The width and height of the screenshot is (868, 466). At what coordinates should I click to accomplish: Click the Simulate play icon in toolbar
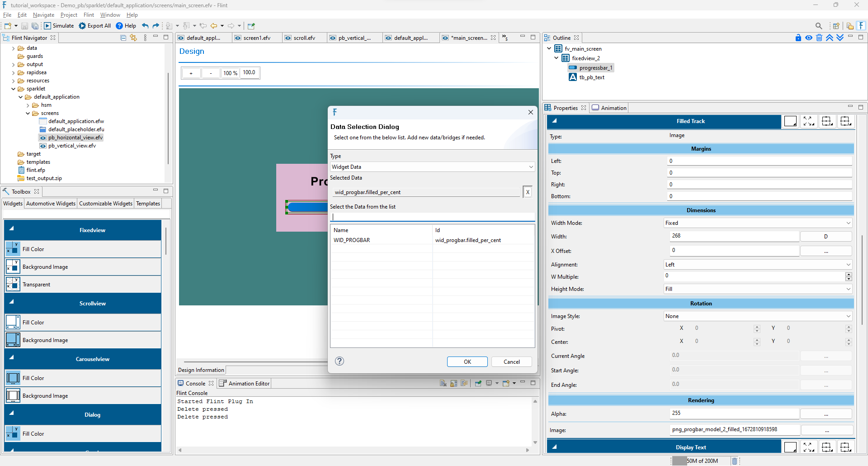coord(47,26)
